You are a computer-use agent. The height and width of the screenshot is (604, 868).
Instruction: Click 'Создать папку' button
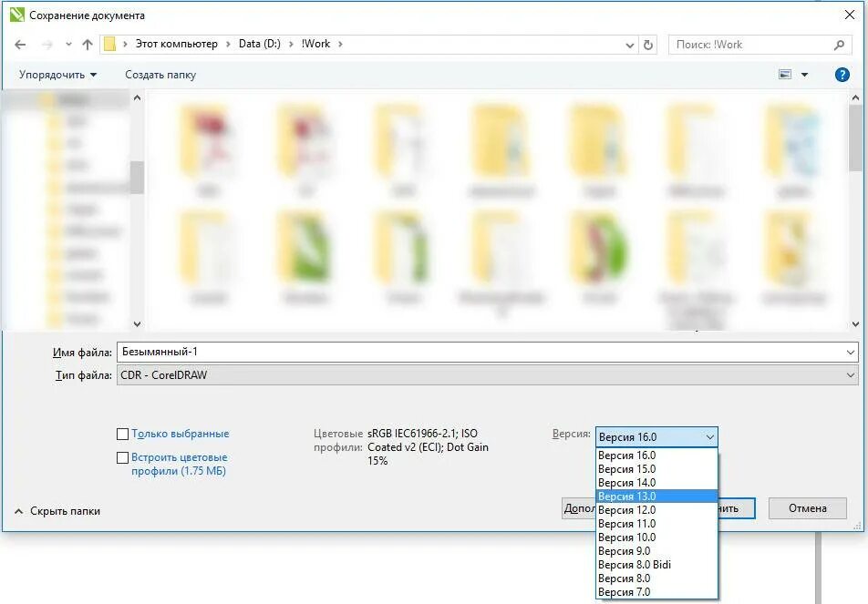160,75
